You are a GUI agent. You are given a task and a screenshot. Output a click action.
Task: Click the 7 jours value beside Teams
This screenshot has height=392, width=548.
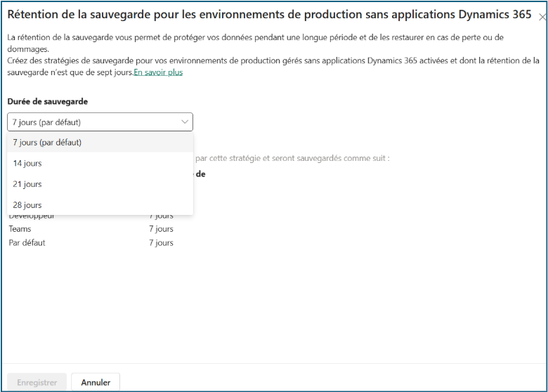tap(161, 229)
